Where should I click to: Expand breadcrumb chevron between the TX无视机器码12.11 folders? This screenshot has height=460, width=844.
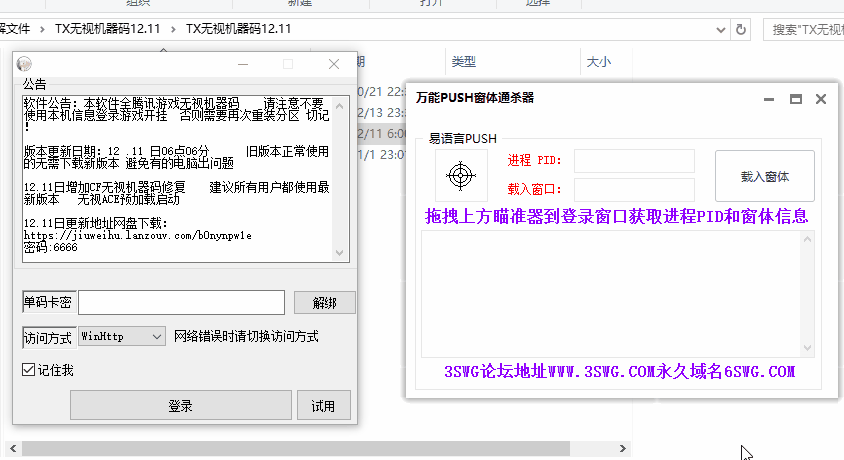click(x=173, y=30)
